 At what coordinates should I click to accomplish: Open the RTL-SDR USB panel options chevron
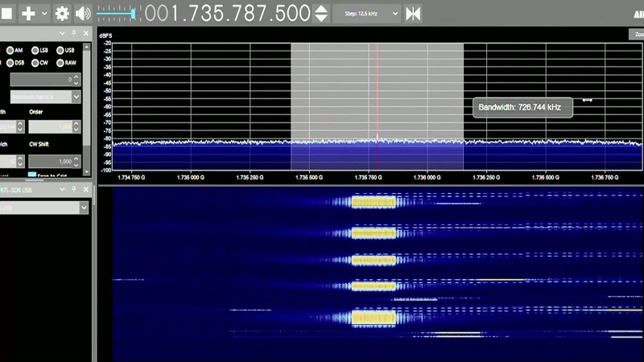62,190
